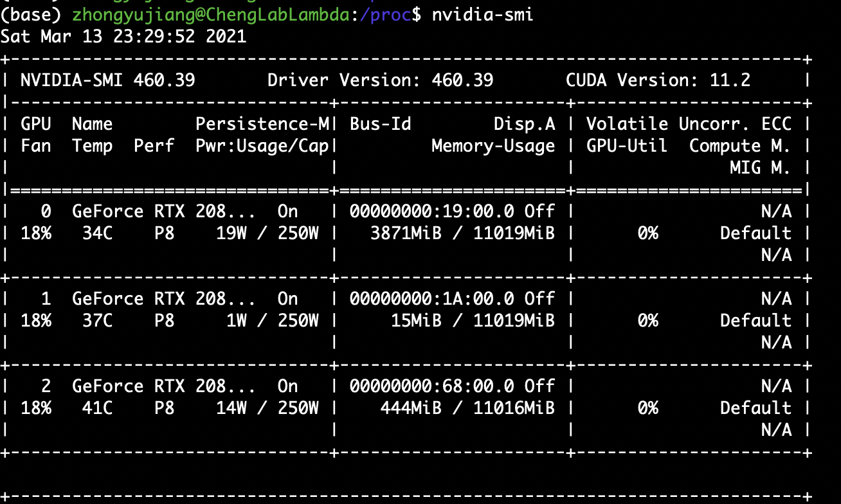841x504 pixels.
Task: Click the "Bus-Id" column header
Action: (x=381, y=123)
